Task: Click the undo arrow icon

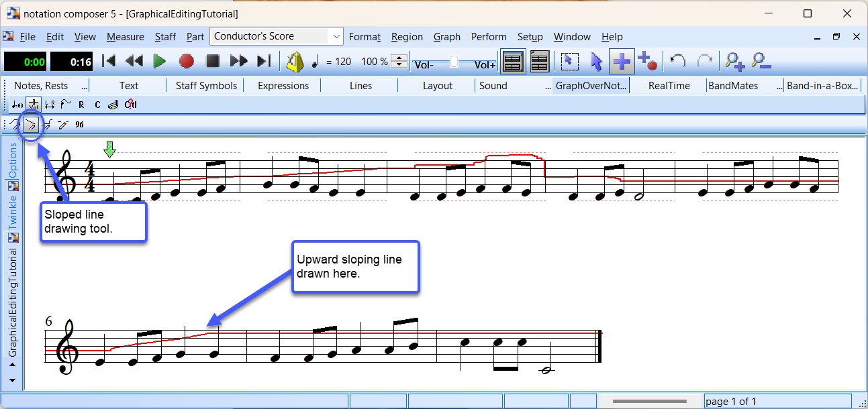Action: pos(677,62)
